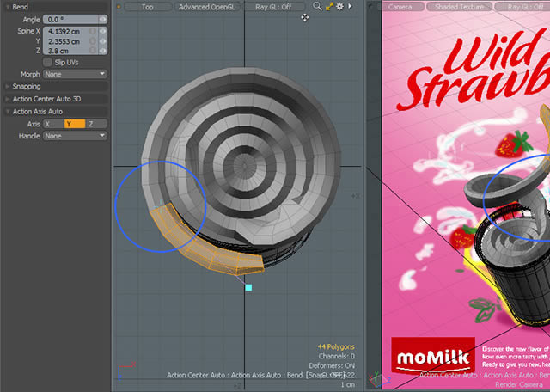Click the Spine X value field

point(66,31)
